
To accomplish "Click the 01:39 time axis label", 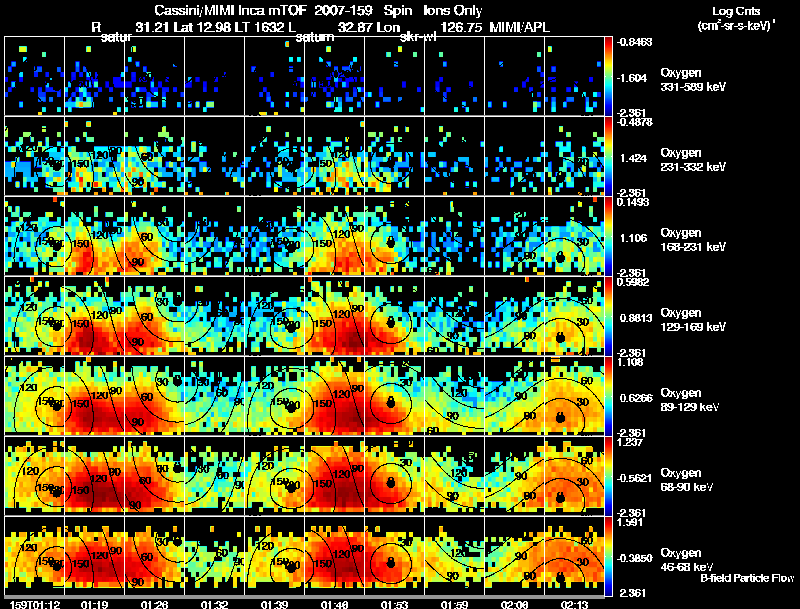I will [274, 604].
